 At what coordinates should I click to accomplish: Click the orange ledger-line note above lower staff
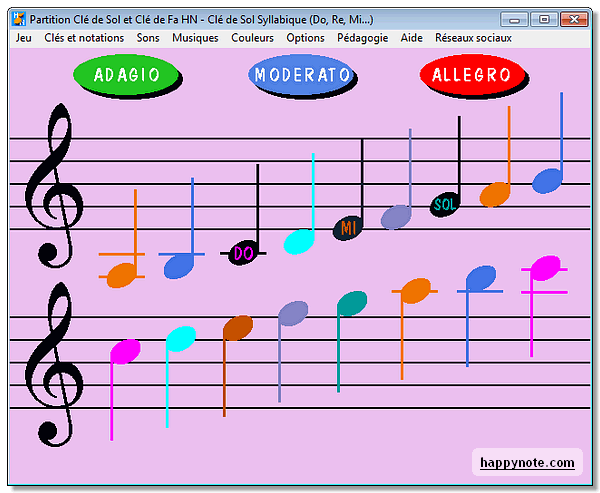pos(416,291)
